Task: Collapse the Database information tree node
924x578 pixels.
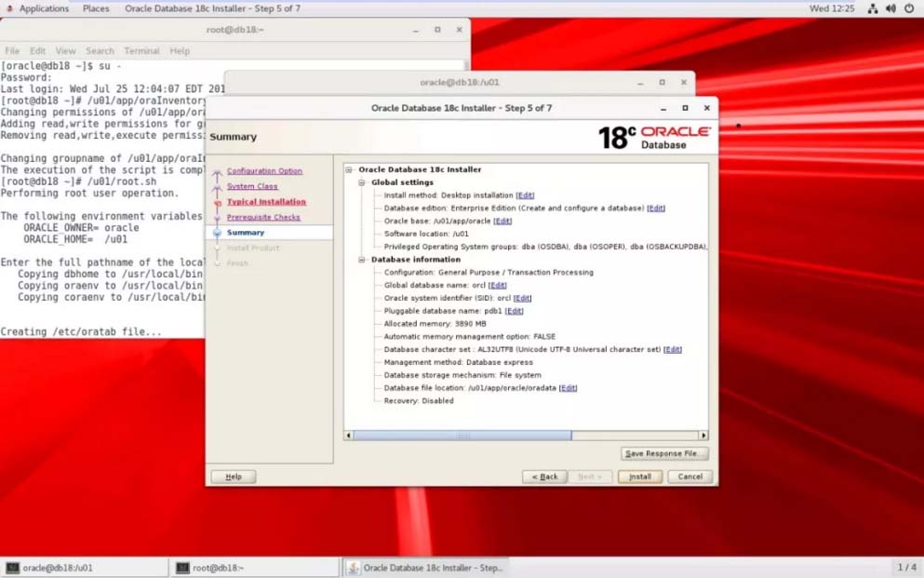Action: (x=363, y=260)
